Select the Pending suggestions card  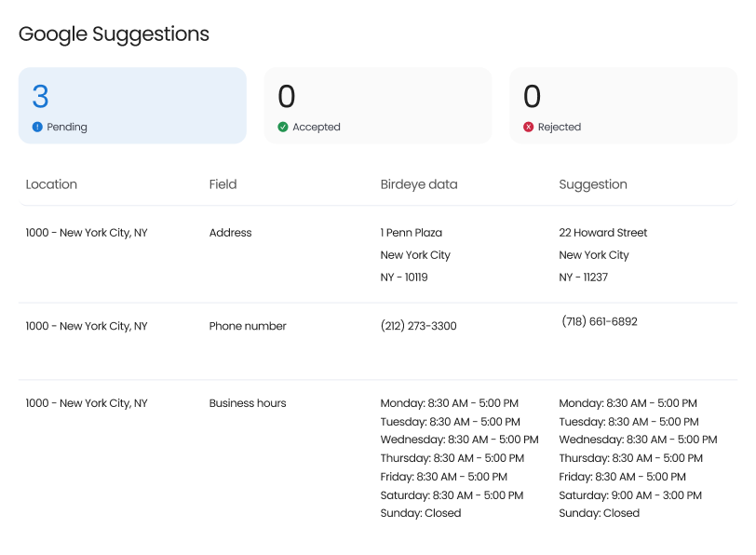(132, 105)
